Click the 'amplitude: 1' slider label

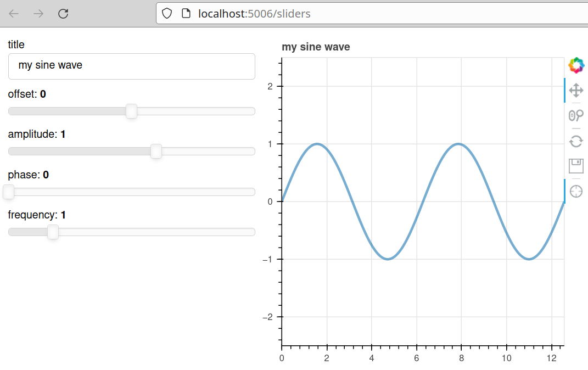pos(37,134)
